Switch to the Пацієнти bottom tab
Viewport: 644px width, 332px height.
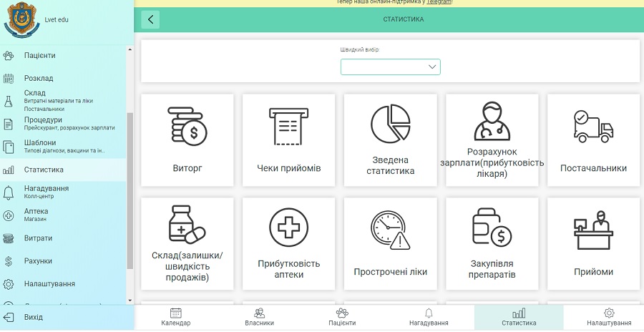[342, 317]
